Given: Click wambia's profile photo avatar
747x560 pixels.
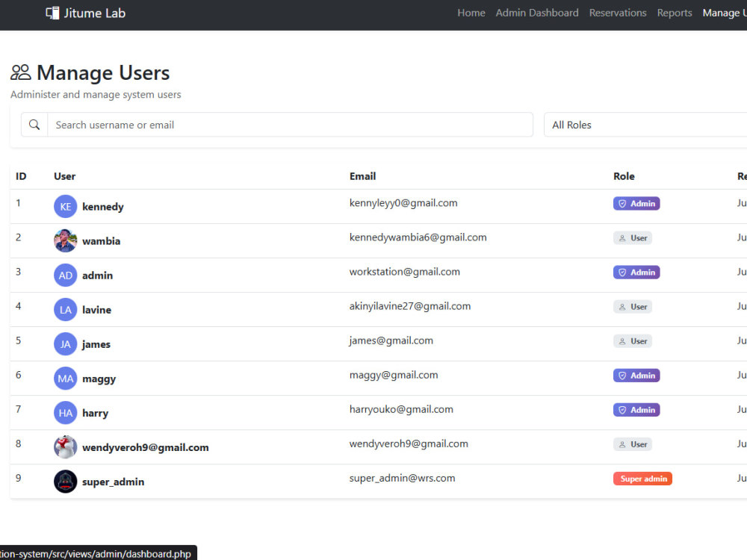Looking at the screenshot, I should 65,241.
